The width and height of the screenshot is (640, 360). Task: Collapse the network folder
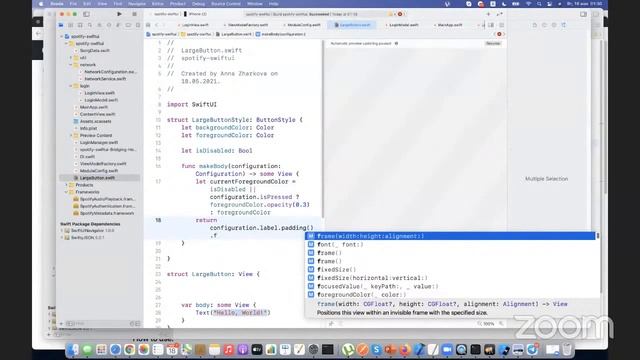71,64
